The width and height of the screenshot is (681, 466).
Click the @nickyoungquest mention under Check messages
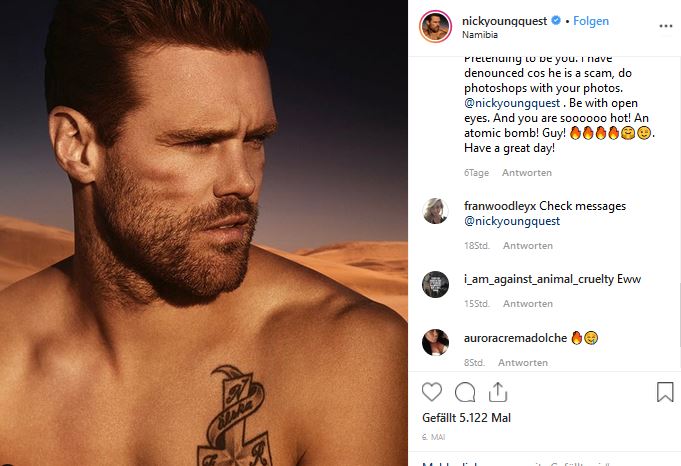(x=512, y=221)
